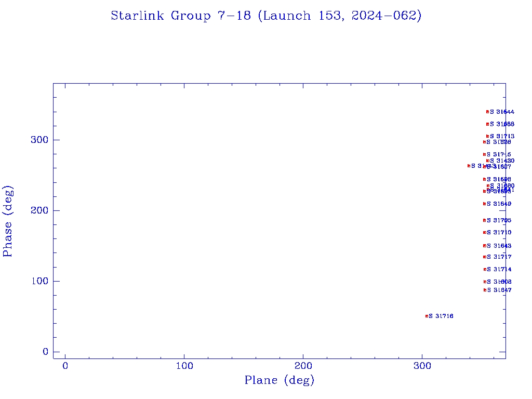Click the red marker for S 31714

point(485,269)
